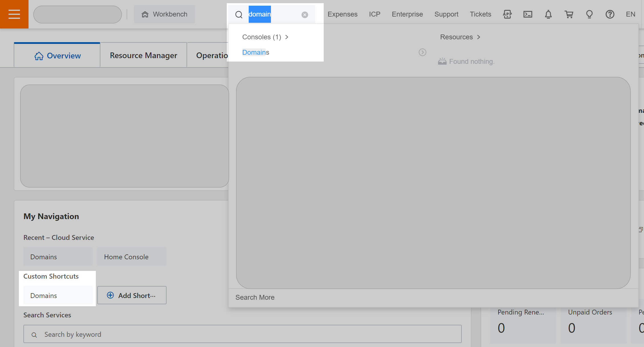644x347 pixels.
Task: Open the notification bell
Action: tap(548, 14)
